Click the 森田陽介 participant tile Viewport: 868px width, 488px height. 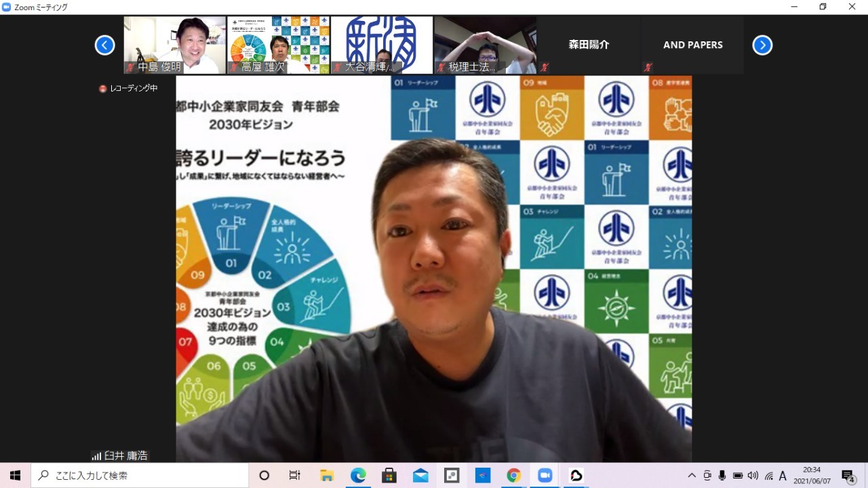(589, 45)
